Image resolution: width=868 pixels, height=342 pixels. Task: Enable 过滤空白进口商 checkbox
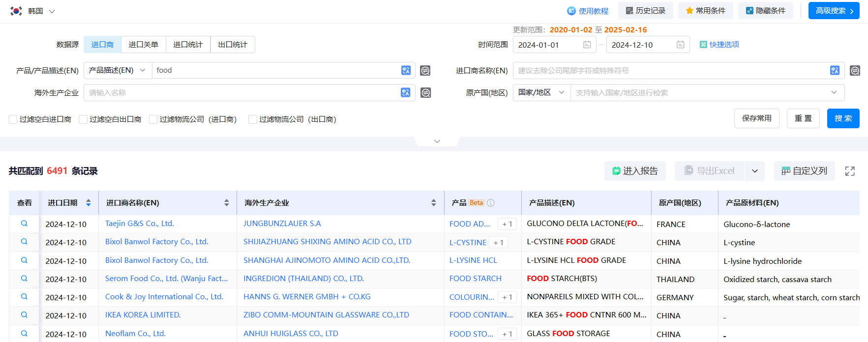coord(13,119)
